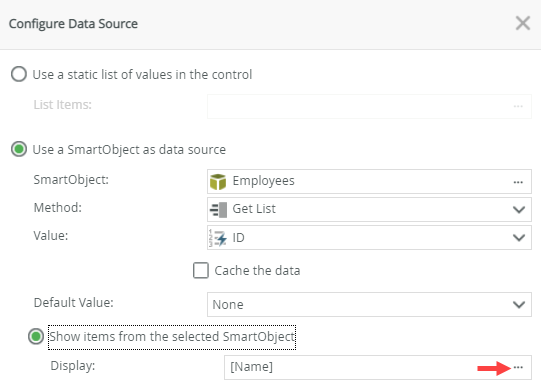Click the Cache the data label
The width and height of the screenshot is (541, 389).
tap(257, 271)
